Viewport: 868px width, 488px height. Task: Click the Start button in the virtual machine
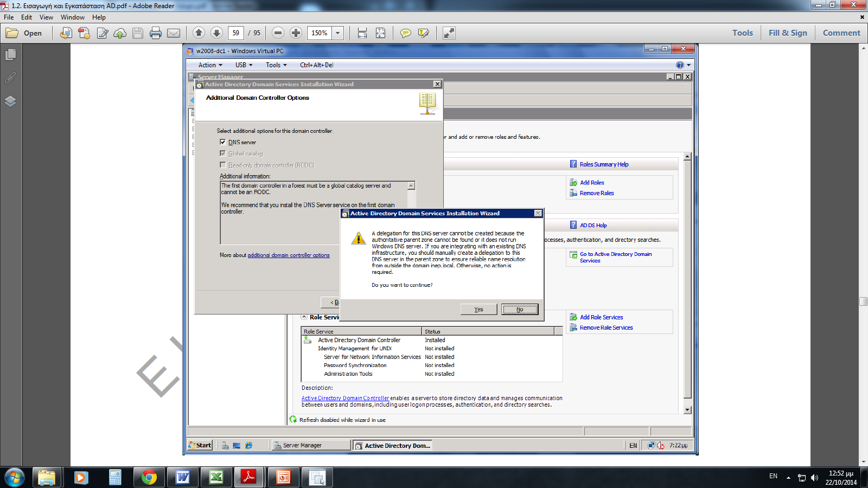tap(200, 445)
